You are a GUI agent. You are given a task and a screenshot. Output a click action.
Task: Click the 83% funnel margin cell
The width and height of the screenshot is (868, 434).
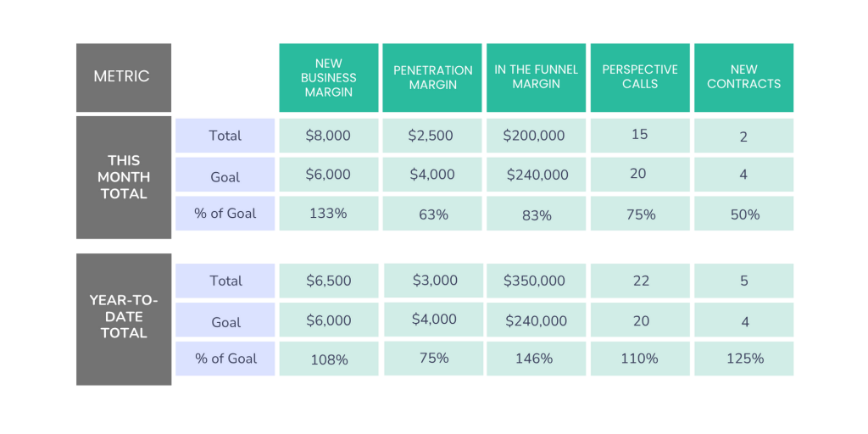(x=536, y=214)
